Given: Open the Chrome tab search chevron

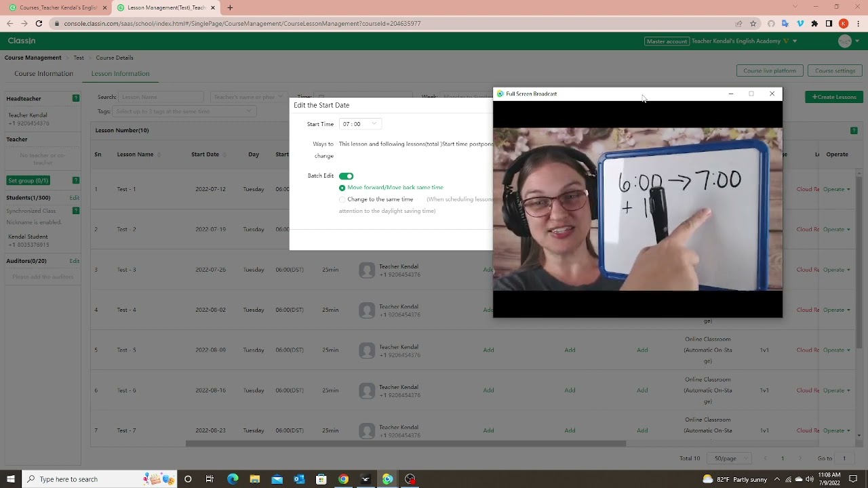Looking at the screenshot, I should tap(795, 7).
